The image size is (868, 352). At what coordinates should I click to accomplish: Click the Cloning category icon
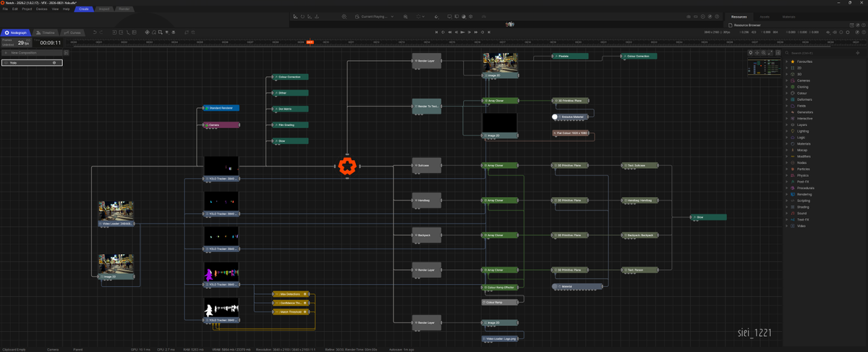click(793, 87)
